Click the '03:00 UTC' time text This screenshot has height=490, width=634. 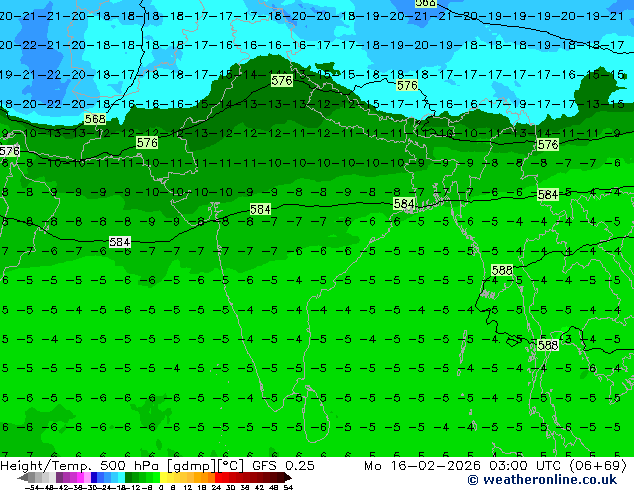(x=527, y=466)
